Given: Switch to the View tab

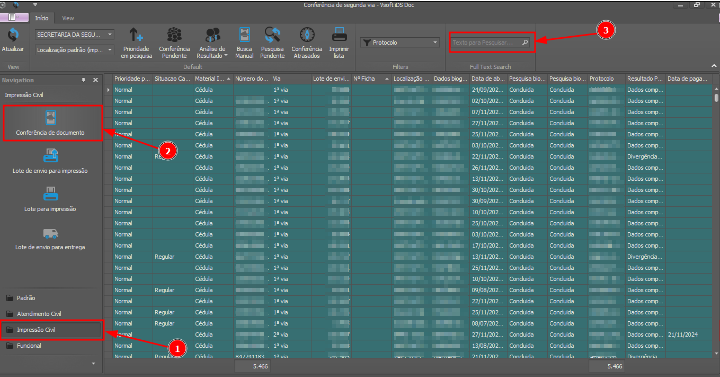Looking at the screenshot, I should tap(68, 18).
